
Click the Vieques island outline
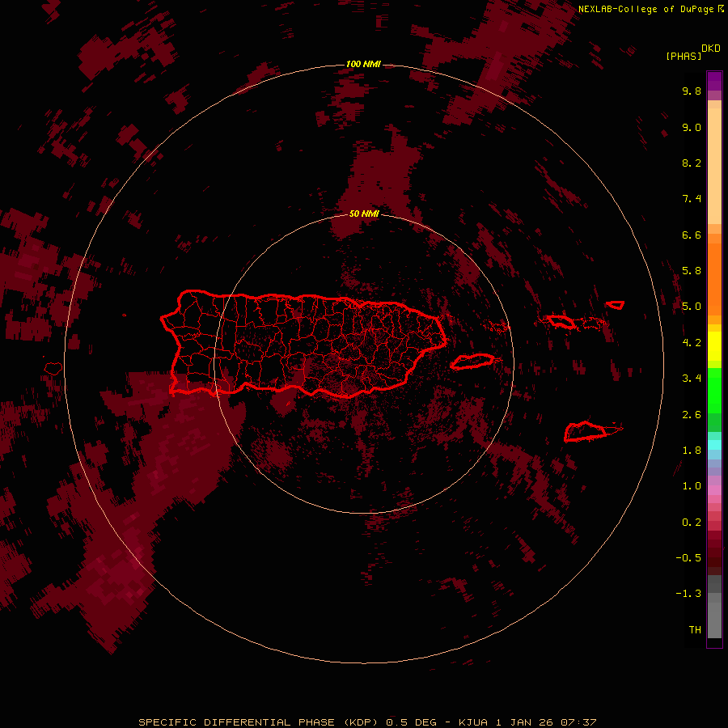pyautogui.click(x=472, y=362)
